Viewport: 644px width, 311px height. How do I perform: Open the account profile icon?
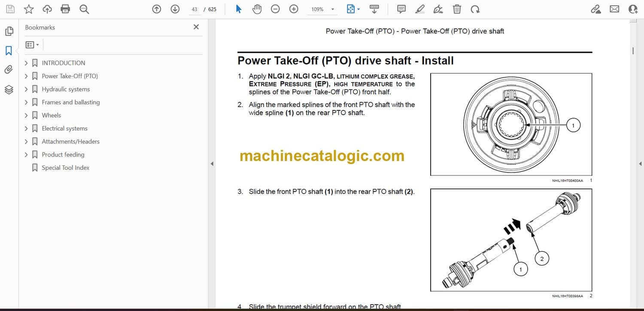pos(633,9)
